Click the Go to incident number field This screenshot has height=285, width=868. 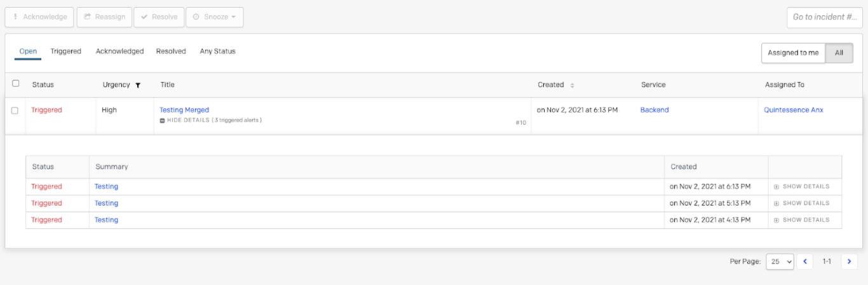tap(824, 17)
